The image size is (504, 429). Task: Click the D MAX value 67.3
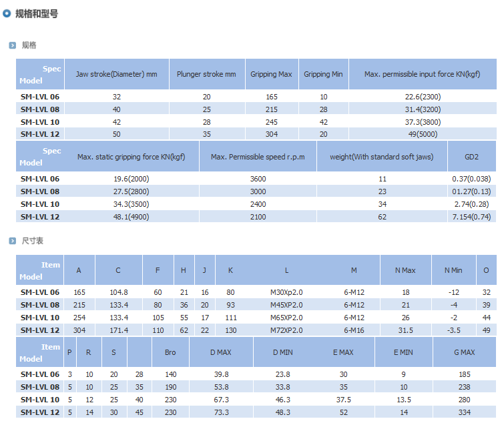point(221,400)
